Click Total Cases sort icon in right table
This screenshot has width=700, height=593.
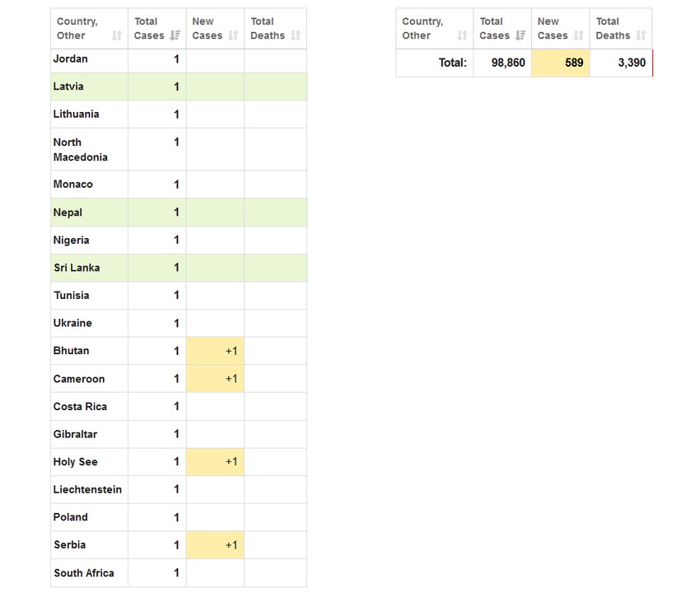[x=520, y=35]
